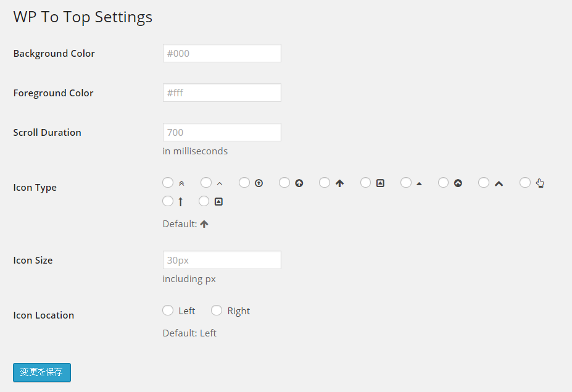Image resolution: width=572 pixels, height=392 pixels.
Task: Select the small filled triangle caret icon
Action: [x=406, y=183]
